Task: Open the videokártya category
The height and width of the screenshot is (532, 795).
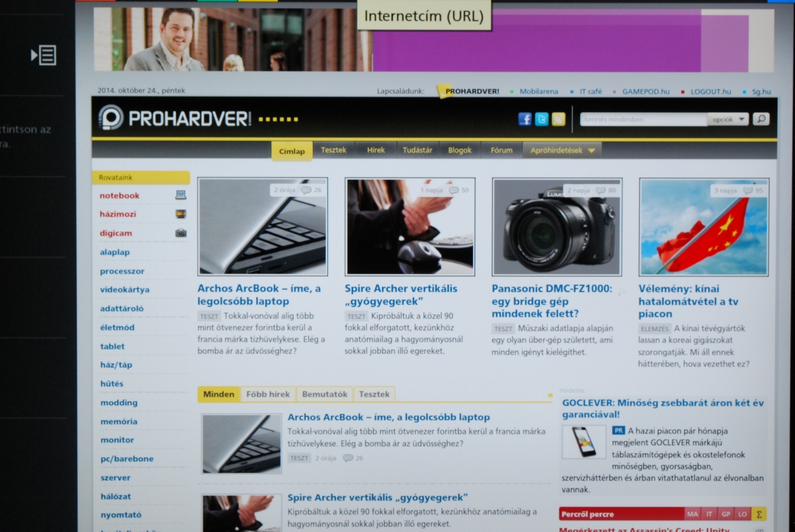Action: click(x=125, y=290)
